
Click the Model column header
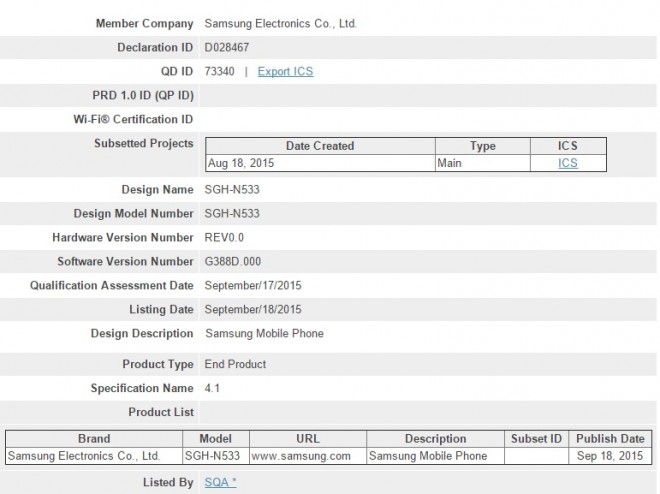click(216, 438)
